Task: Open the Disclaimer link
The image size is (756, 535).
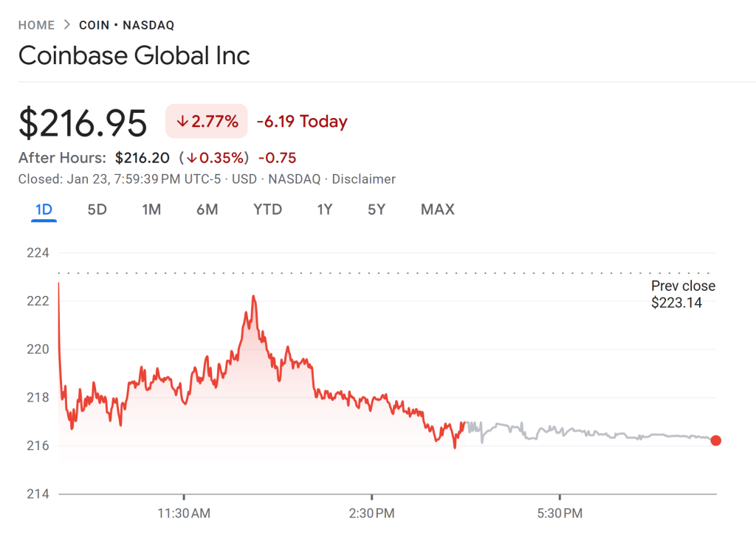Action: click(365, 179)
